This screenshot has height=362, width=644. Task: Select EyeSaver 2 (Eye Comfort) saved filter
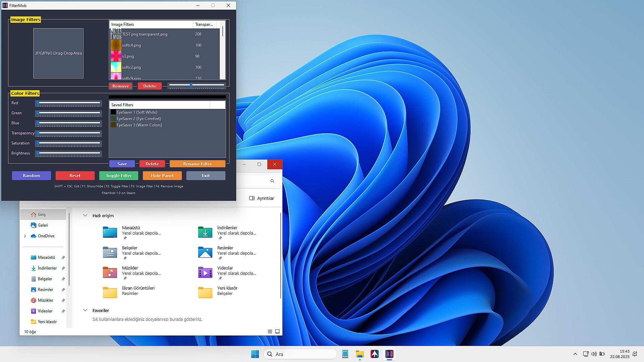(139, 119)
